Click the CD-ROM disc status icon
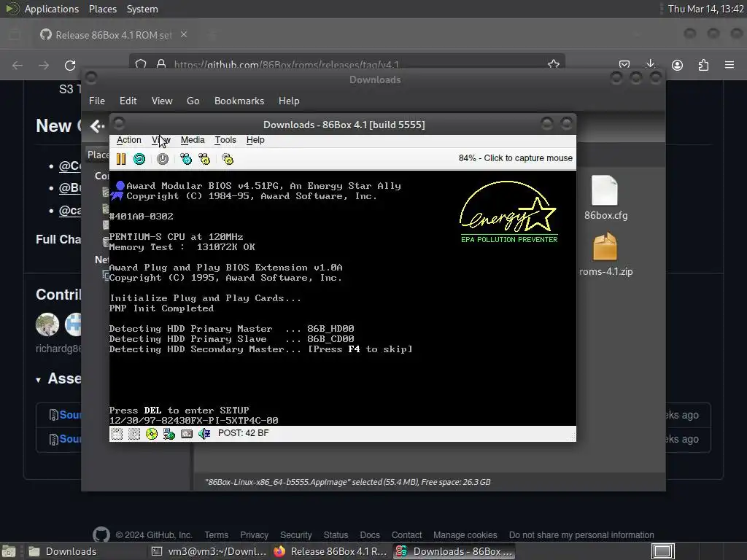 tap(152, 433)
